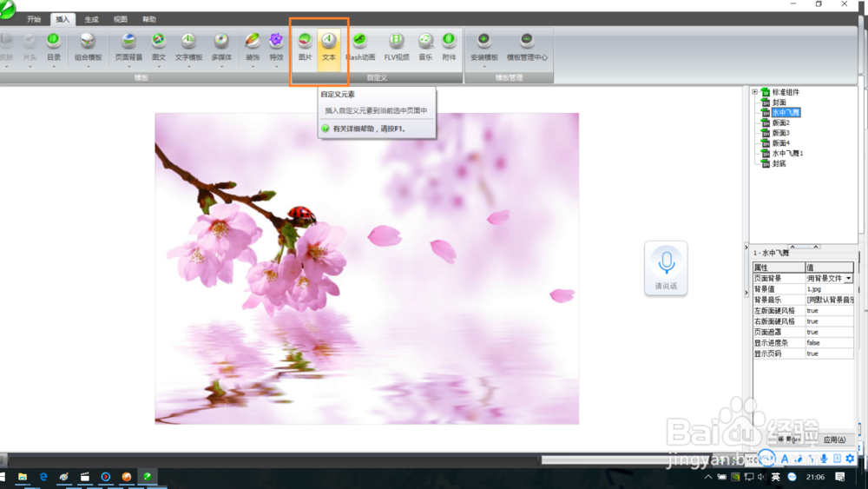
Task: Click the 背景值 value 1.jpg cell
Action: [829, 289]
